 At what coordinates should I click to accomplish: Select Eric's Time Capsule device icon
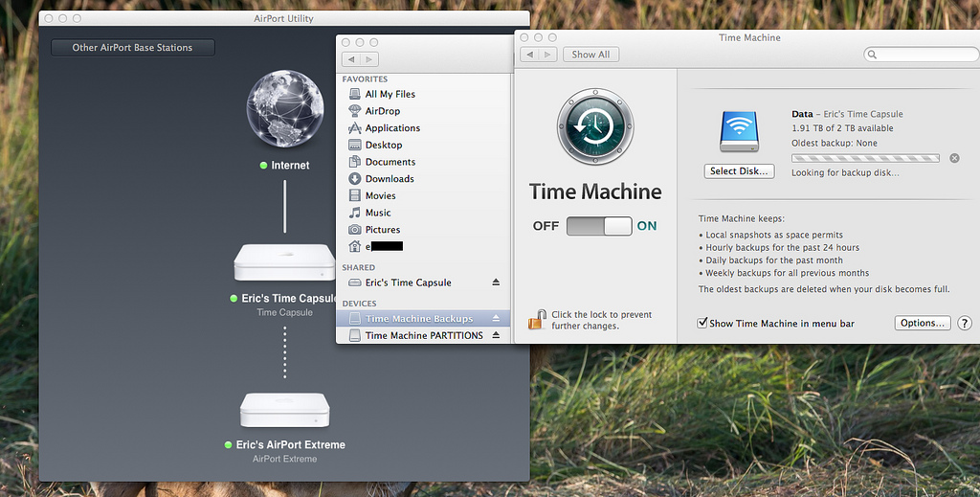pyautogui.click(x=285, y=262)
